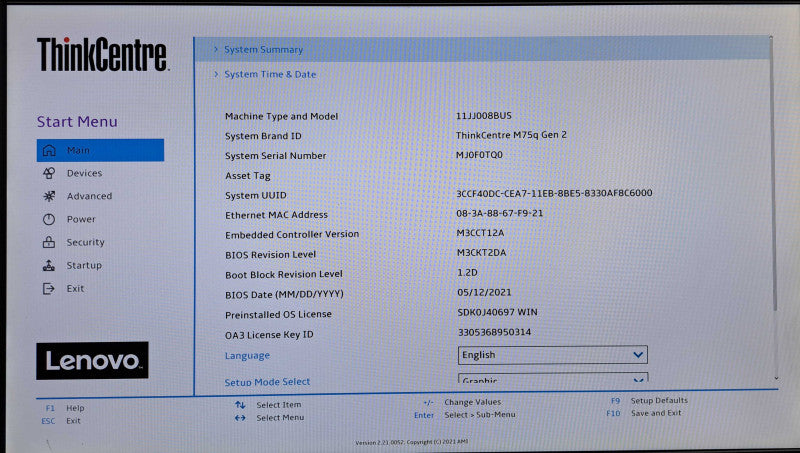Click the +/- Change Values hint
The height and width of the screenshot is (453, 800).
[462, 402]
